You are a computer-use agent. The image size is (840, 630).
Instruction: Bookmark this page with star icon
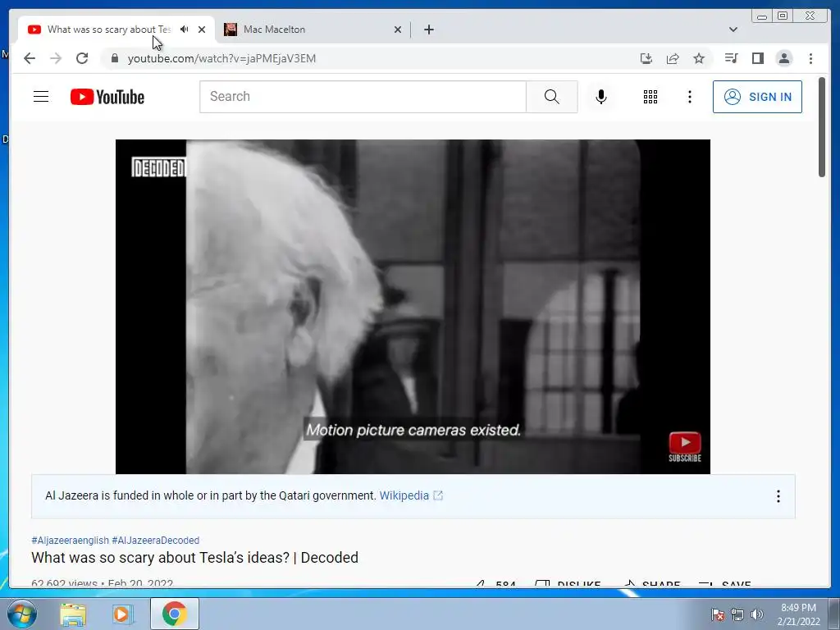[699, 58]
